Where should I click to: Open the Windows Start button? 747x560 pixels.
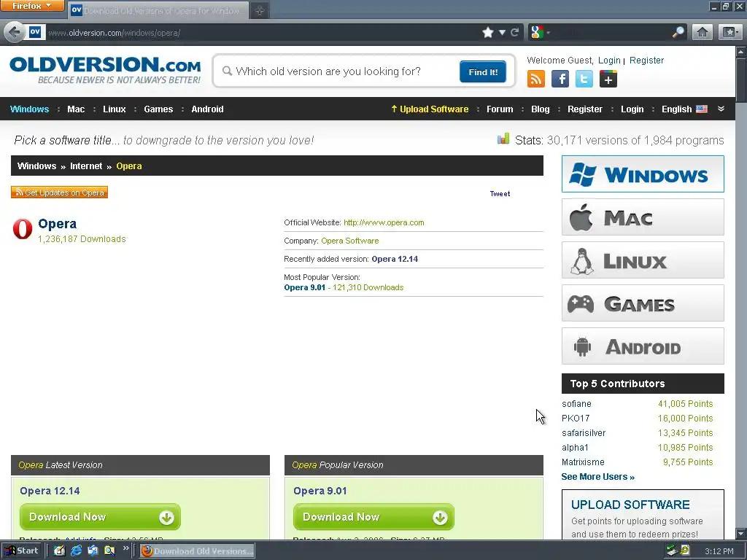tap(23, 551)
